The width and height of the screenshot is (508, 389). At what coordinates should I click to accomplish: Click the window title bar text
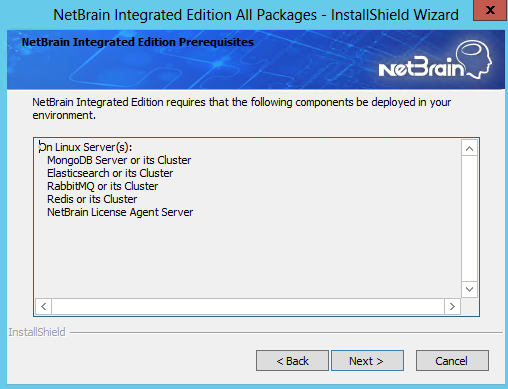pos(256,15)
